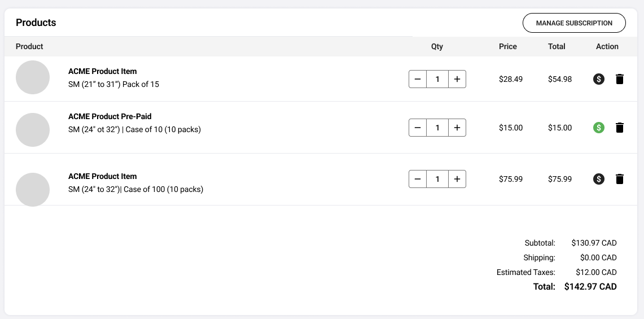Click the 'Estimated Taxes:' label
644x319 pixels.
tap(525, 272)
